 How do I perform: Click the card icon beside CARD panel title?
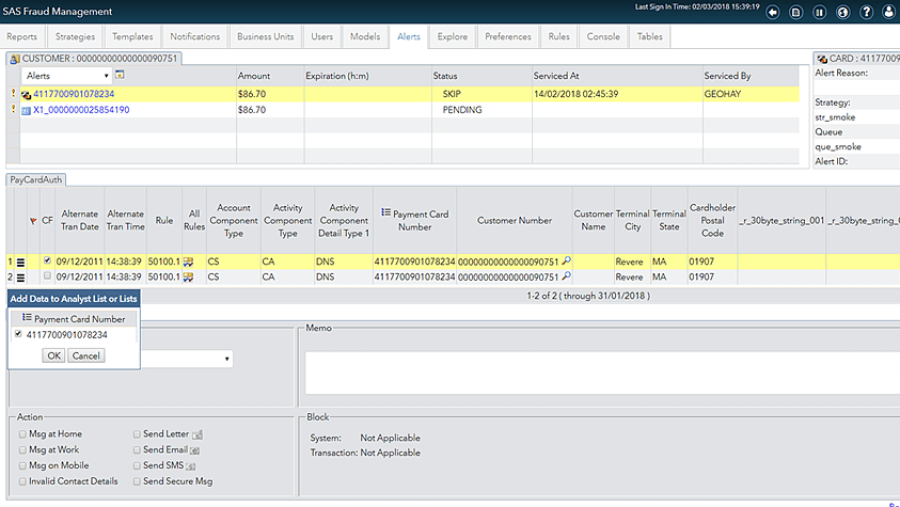click(822, 59)
